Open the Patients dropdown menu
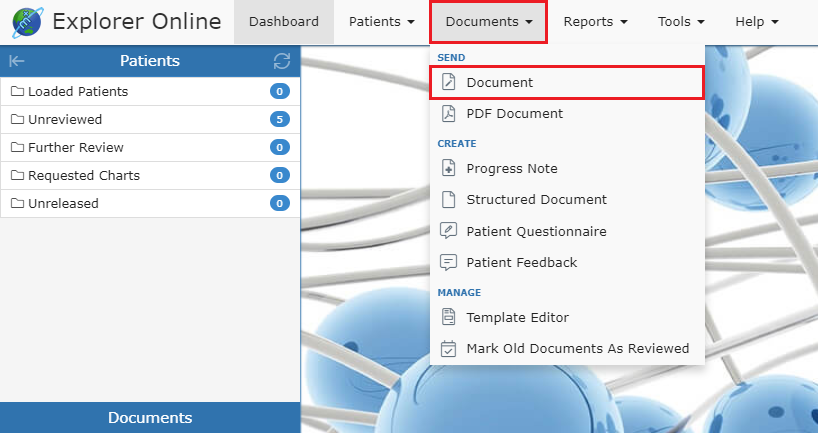Screen dimensions: 818x433 click(x=381, y=22)
